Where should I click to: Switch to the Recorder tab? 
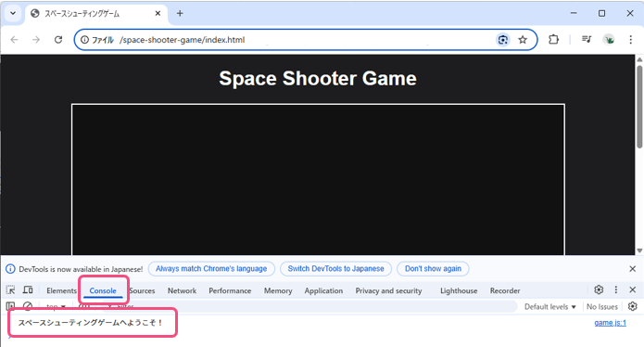click(505, 290)
